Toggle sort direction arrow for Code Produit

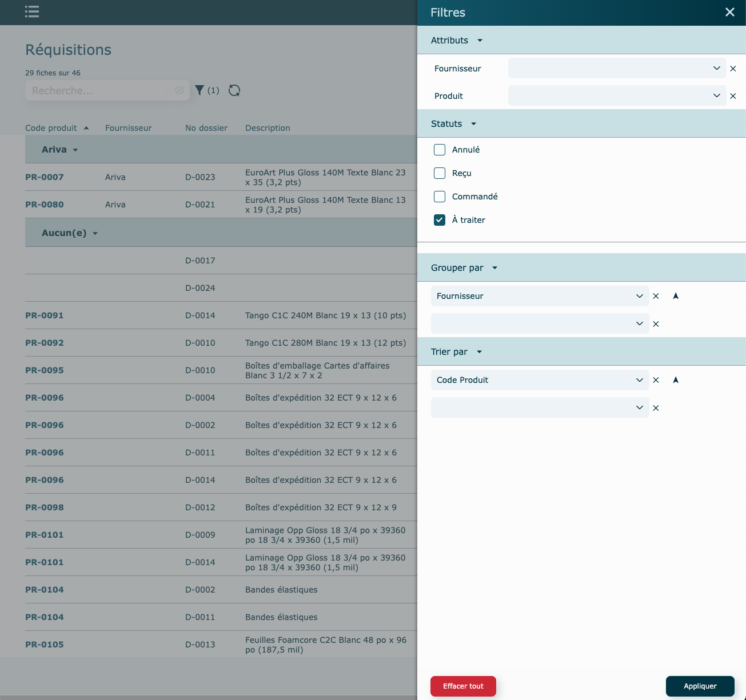click(x=676, y=380)
